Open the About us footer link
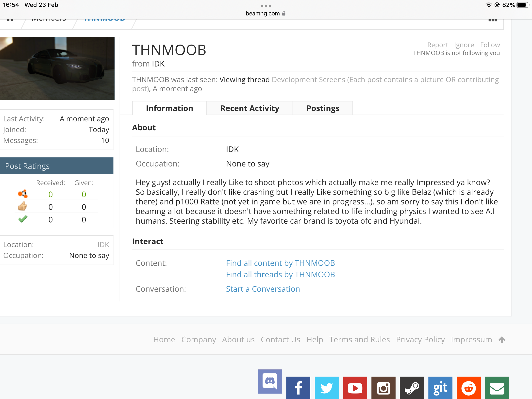Image resolution: width=532 pixels, height=399 pixels. 238,340
